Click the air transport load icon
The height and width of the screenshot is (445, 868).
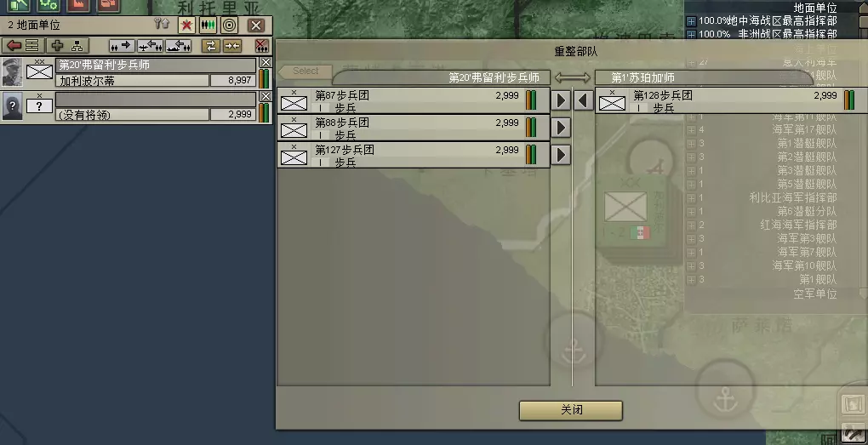pos(150,45)
